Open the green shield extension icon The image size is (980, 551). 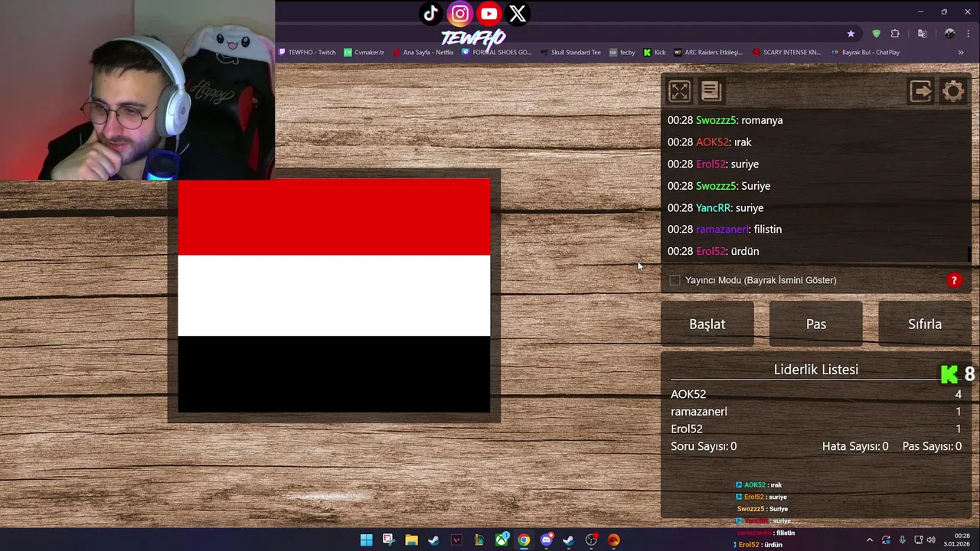tap(876, 34)
